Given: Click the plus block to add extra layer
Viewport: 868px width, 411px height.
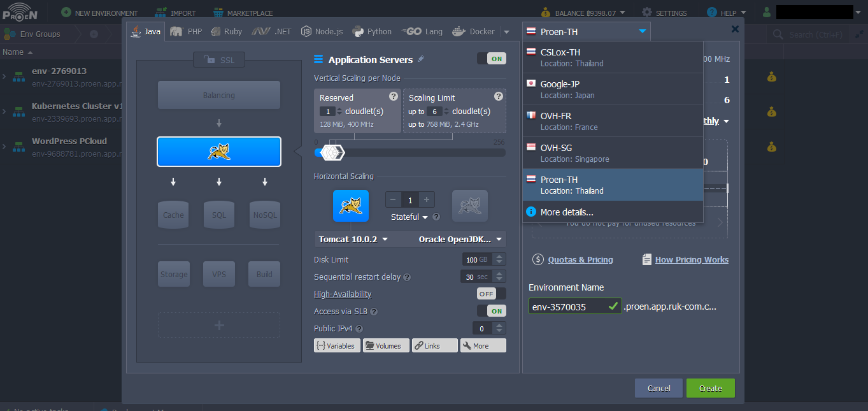Looking at the screenshot, I should point(219,325).
